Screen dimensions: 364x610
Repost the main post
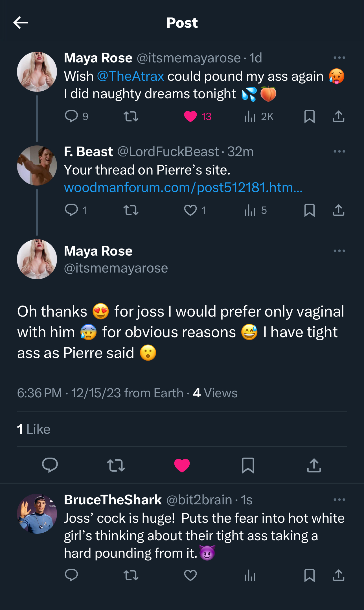click(x=116, y=465)
